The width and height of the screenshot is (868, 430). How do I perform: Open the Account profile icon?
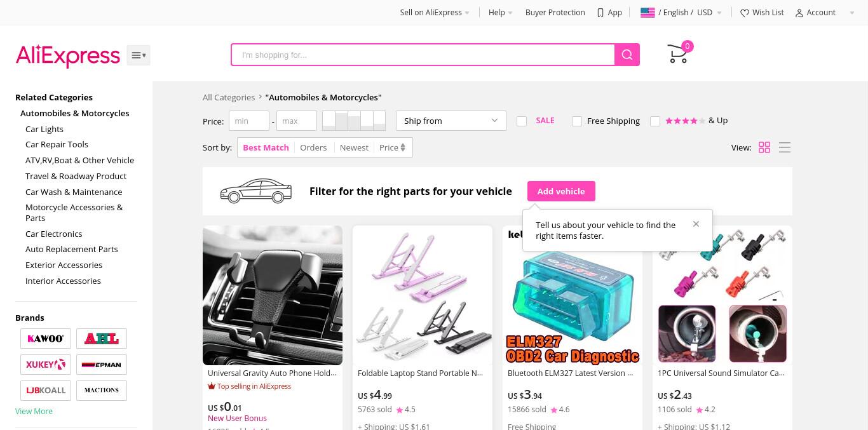point(799,13)
